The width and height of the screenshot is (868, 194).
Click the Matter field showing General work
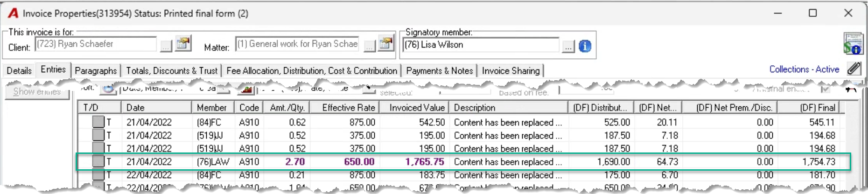(x=297, y=44)
